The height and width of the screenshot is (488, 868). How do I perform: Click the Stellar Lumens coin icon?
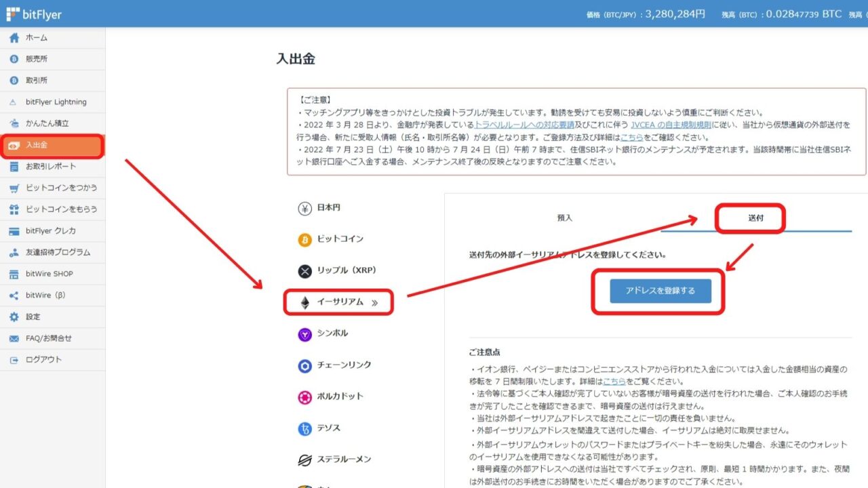tap(305, 460)
